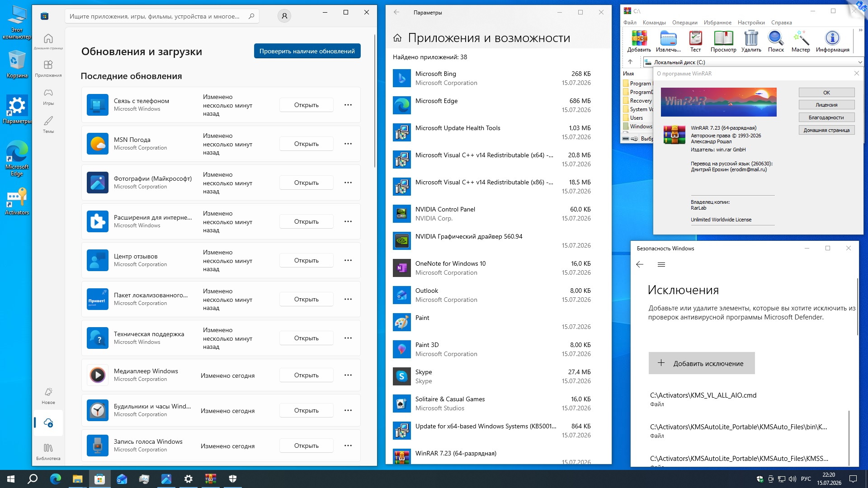Open the WinRAR Команды menu
Image resolution: width=868 pixels, height=488 pixels.
click(x=654, y=23)
